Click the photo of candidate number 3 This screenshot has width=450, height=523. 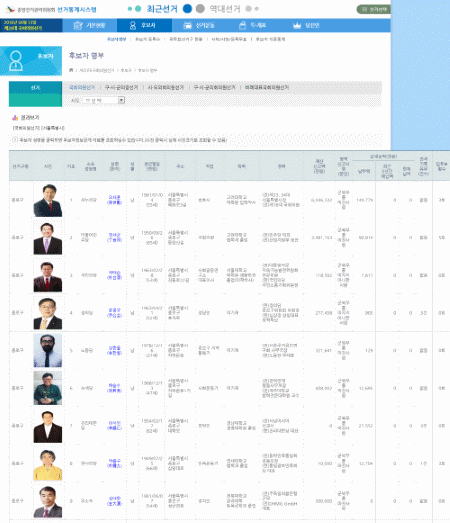click(48, 276)
